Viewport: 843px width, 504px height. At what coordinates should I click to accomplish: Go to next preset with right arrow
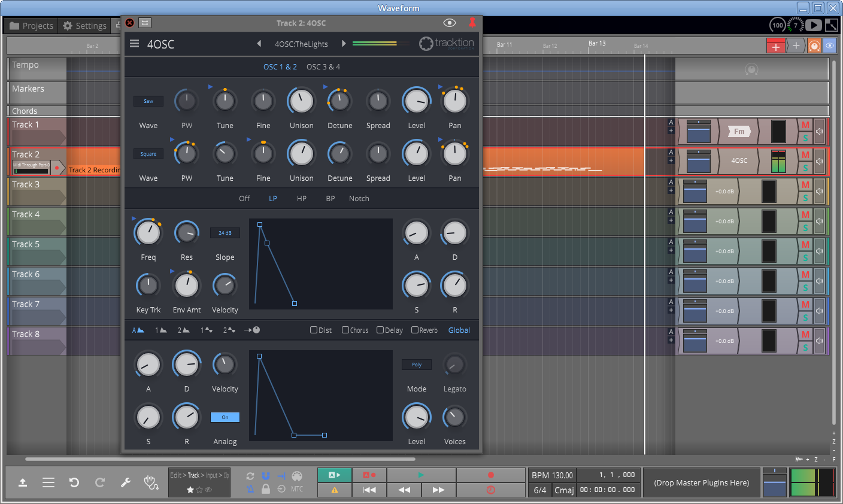click(x=344, y=44)
